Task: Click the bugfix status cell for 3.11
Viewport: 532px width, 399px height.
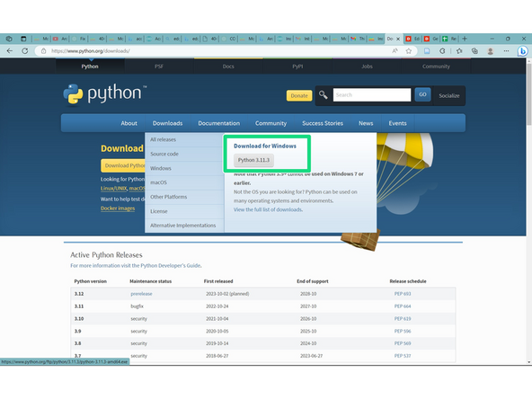Action: (137, 306)
